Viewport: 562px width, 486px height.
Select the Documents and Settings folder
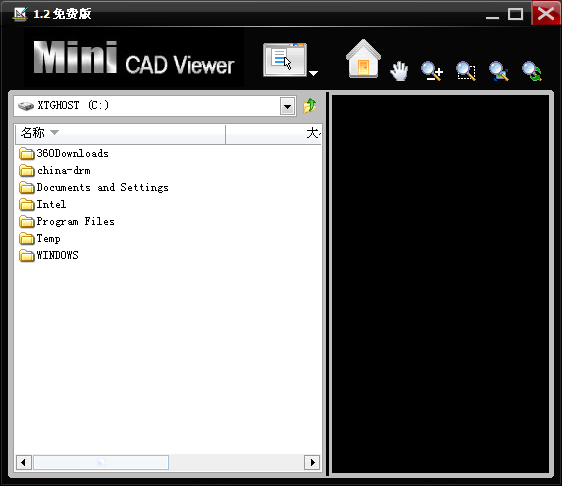point(94,187)
